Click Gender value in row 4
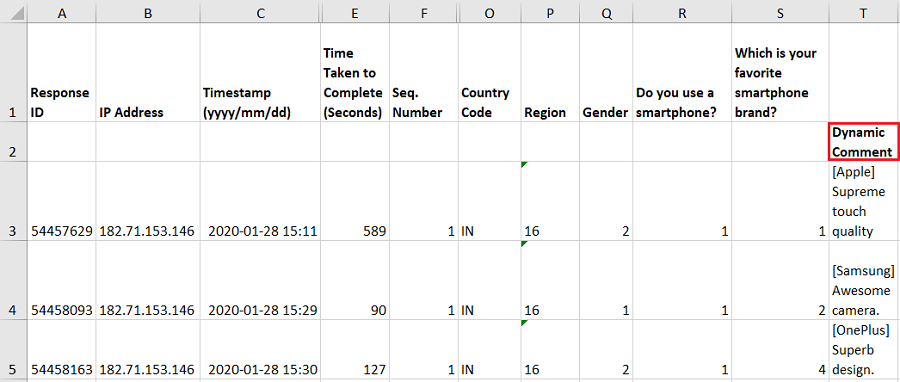Viewport: 900px width, 382px height. [x=606, y=280]
